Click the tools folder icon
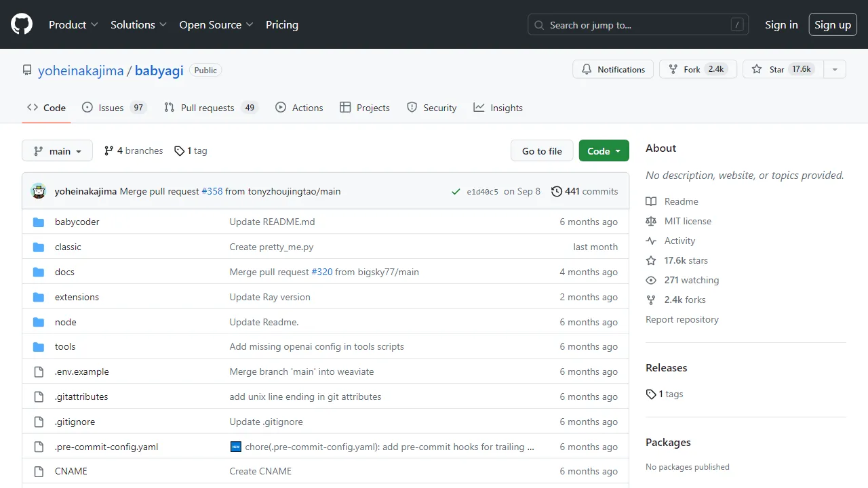Image resolution: width=868 pixels, height=488 pixels. [39, 346]
